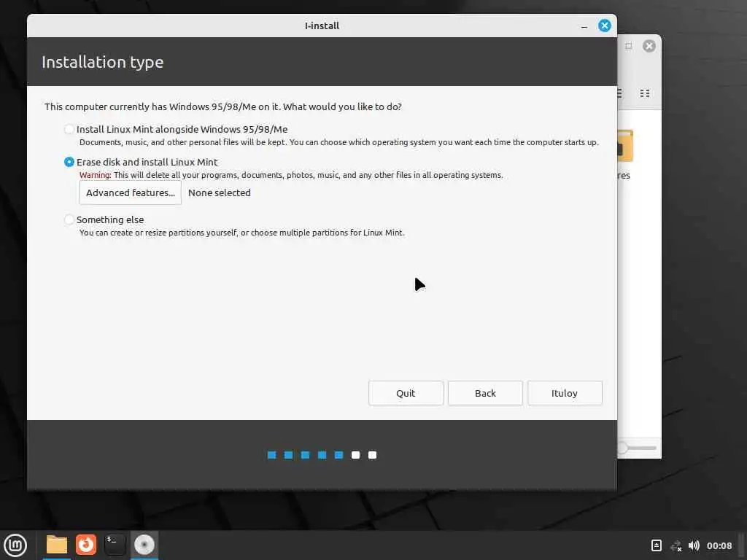Choose the Something else radio option
This screenshot has height=560, width=747.
coord(69,219)
